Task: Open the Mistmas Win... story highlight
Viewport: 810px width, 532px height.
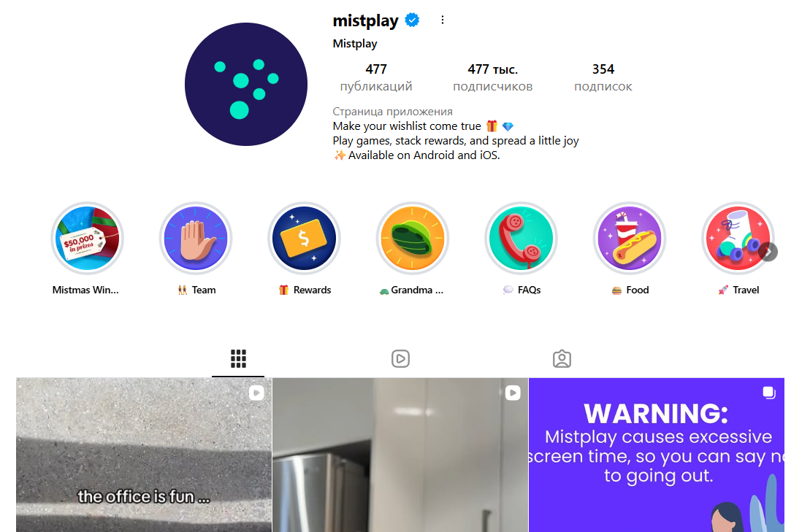Action: [x=88, y=239]
